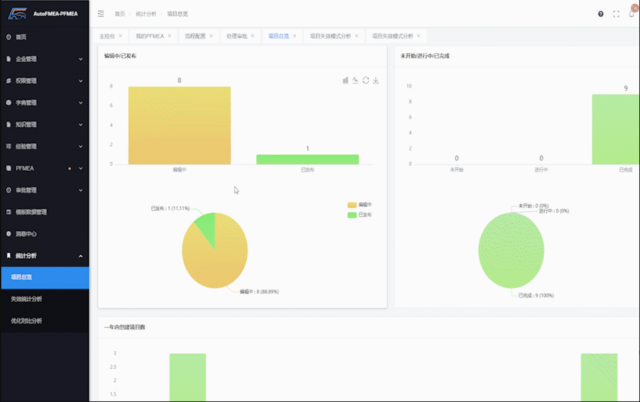Screen dimensions: 640x402
Task: Click the 已发布 : 1 (11.11%) pie label
Action: click(x=170, y=208)
